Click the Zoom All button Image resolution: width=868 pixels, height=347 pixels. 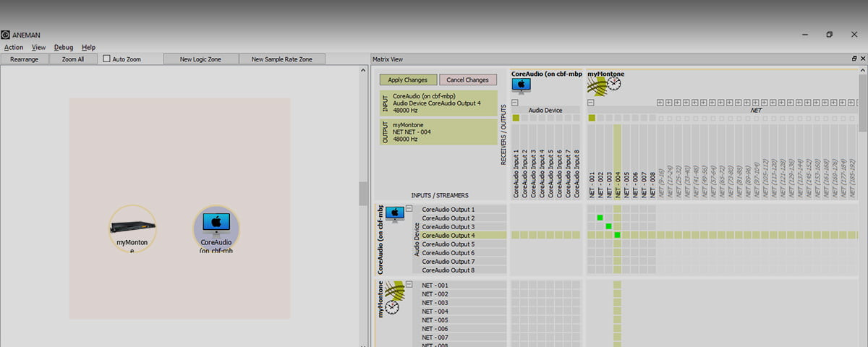coord(73,59)
